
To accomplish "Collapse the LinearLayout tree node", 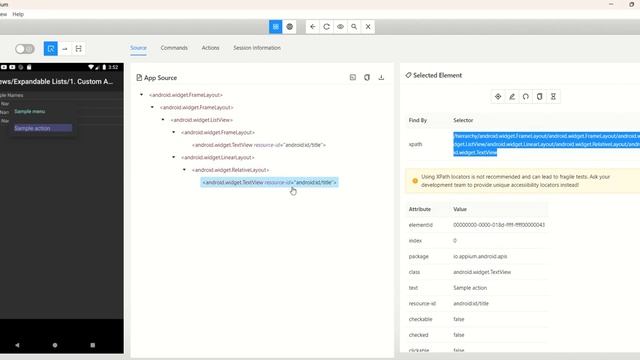I will point(173,157).
